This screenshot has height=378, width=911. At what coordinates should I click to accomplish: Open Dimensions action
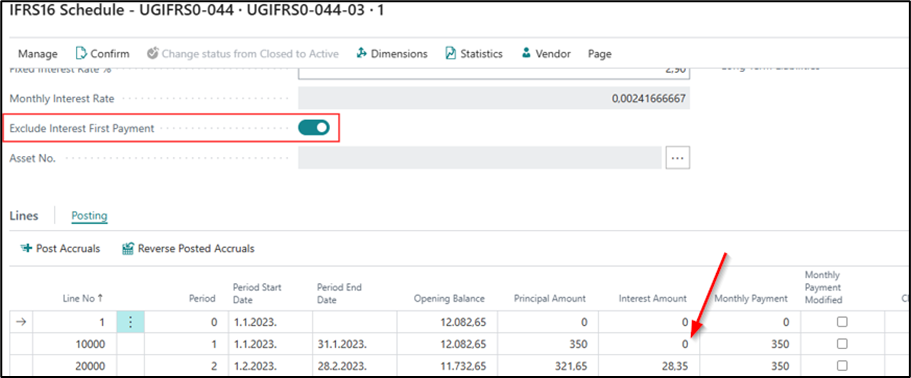click(x=399, y=54)
